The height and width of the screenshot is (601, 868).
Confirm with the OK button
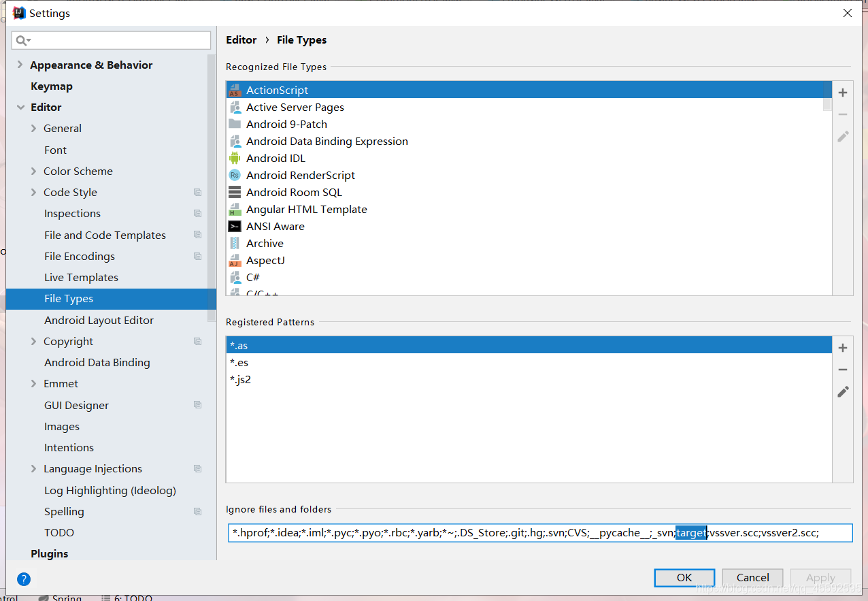tap(684, 578)
